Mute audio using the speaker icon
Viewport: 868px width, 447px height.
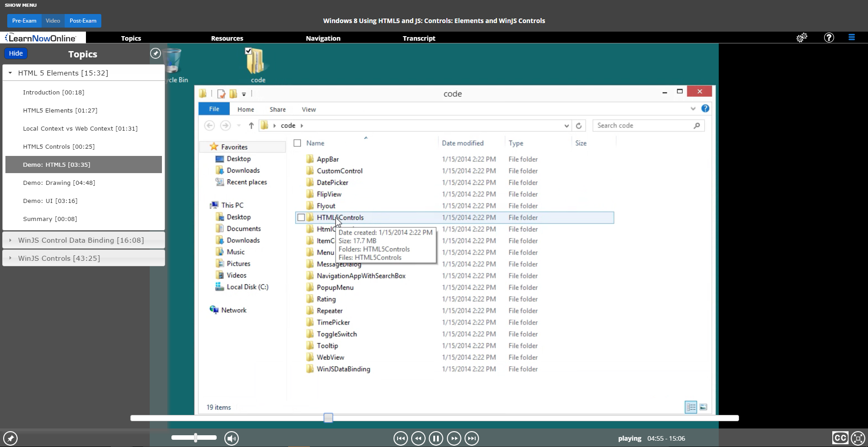pos(232,438)
